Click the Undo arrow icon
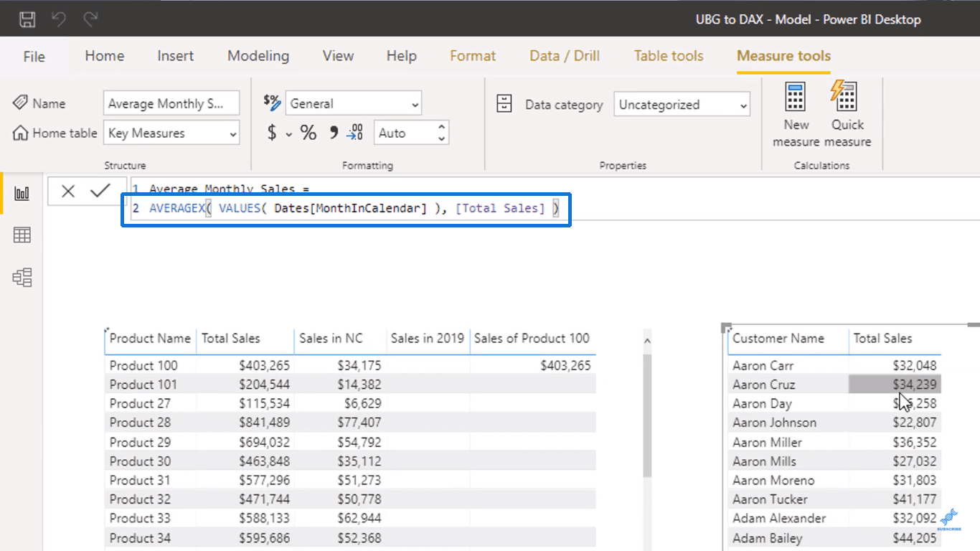This screenshot has height=551, width=980. tap(59, 19)
